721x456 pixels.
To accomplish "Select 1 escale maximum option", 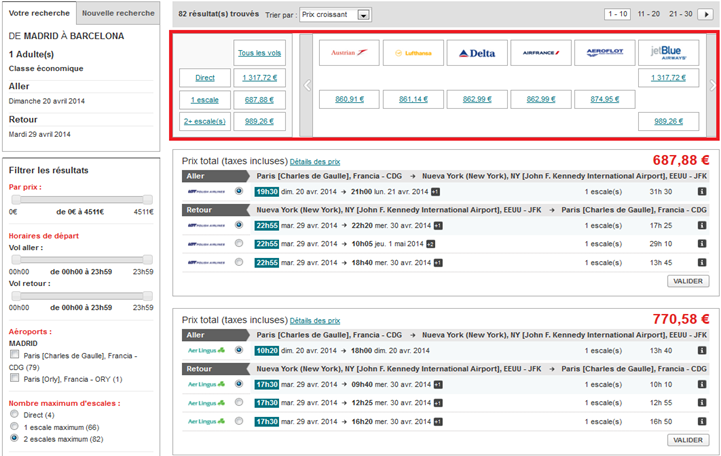I will (x=14, y=427).
